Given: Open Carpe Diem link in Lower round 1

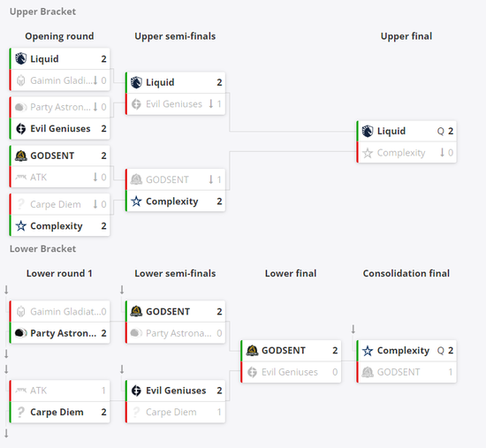Looking at the screenshot, I should (57, 412).
